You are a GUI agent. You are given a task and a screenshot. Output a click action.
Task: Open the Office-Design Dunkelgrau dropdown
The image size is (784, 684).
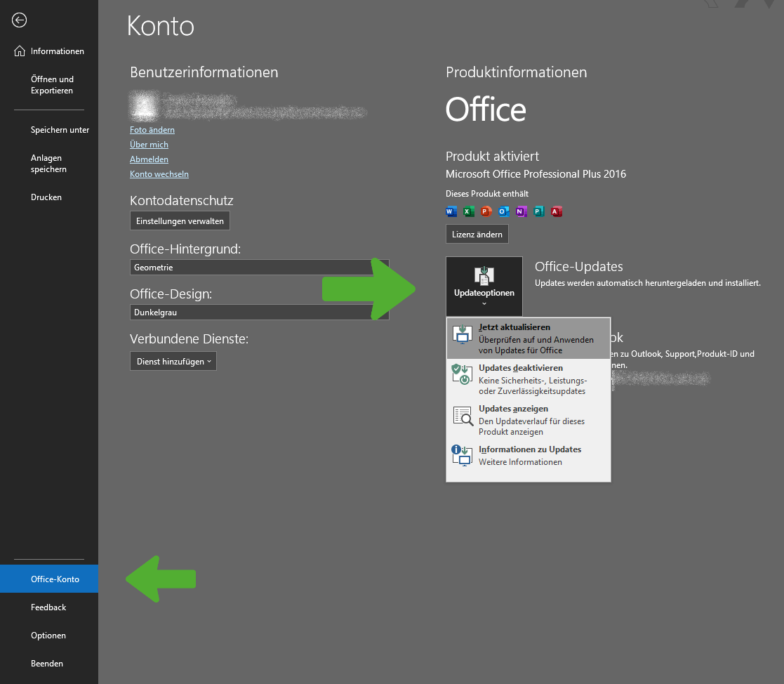(260, 313)
